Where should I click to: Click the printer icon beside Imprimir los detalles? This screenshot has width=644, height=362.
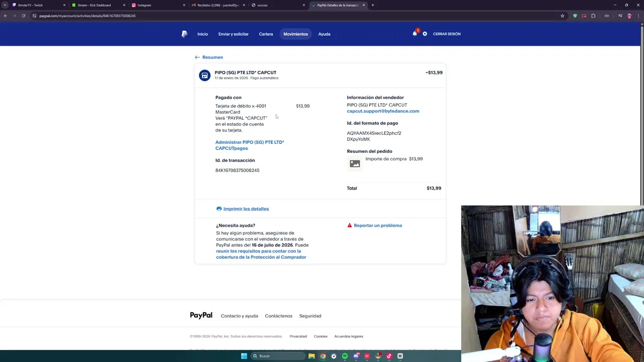pyautogui.click(x=219, y=209)
